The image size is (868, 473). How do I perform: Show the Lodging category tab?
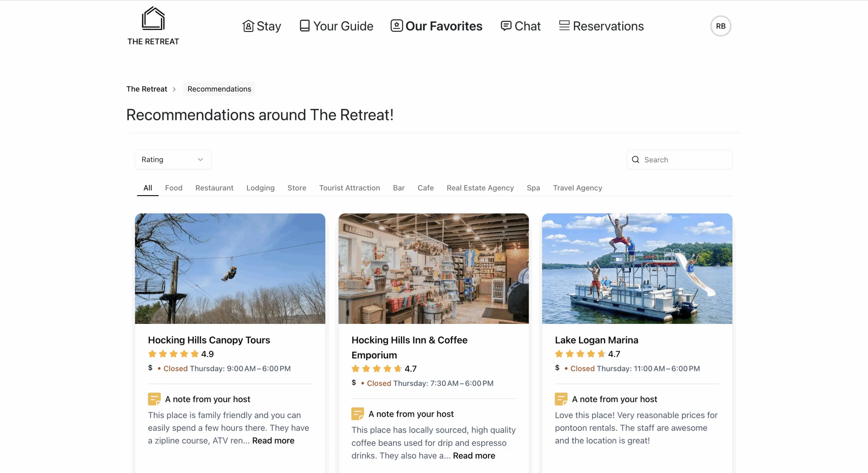point(260,188)
